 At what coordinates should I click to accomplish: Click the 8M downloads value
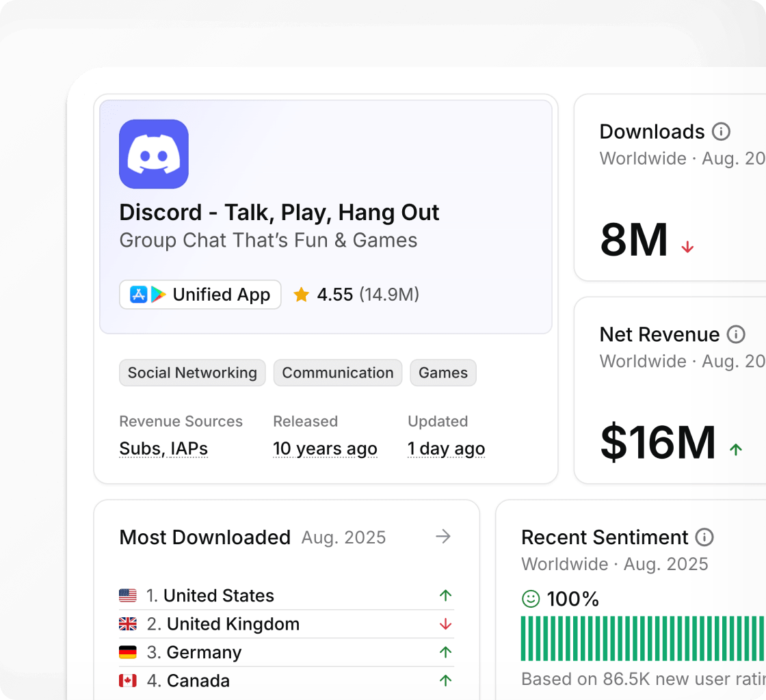click(633, 239)
